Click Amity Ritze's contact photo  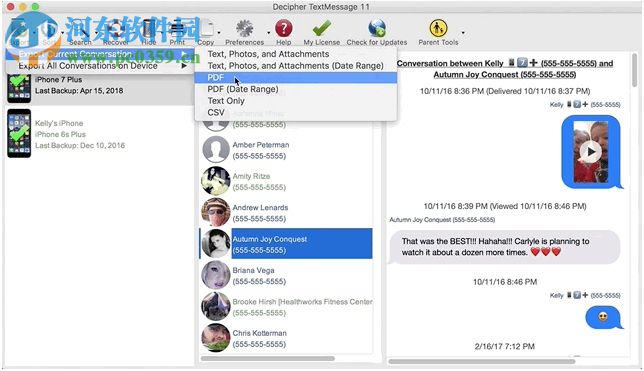(x=216, y=181)
